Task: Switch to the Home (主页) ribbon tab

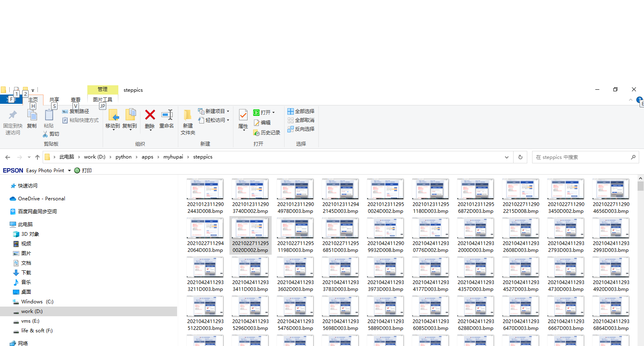Action: (33, 100)
